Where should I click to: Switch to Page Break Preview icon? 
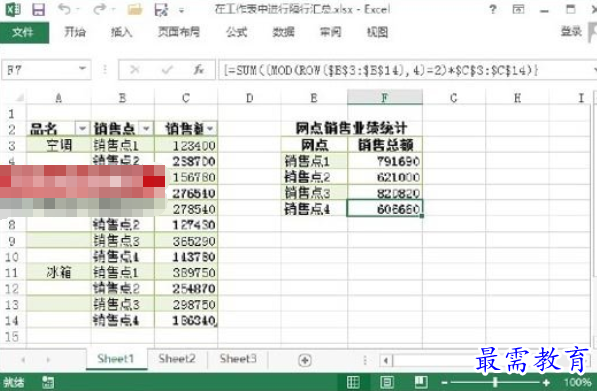[421, 382]
